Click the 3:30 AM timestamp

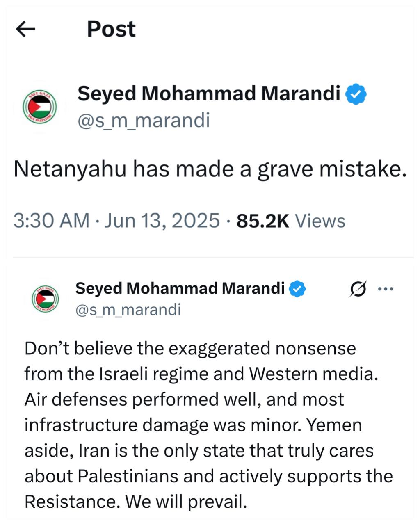[51, 221]
